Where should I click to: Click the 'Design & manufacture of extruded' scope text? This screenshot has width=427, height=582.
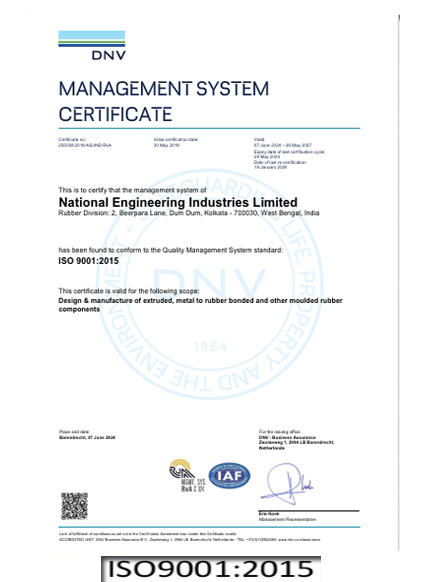pyautogui.click(x=200, y=305)
